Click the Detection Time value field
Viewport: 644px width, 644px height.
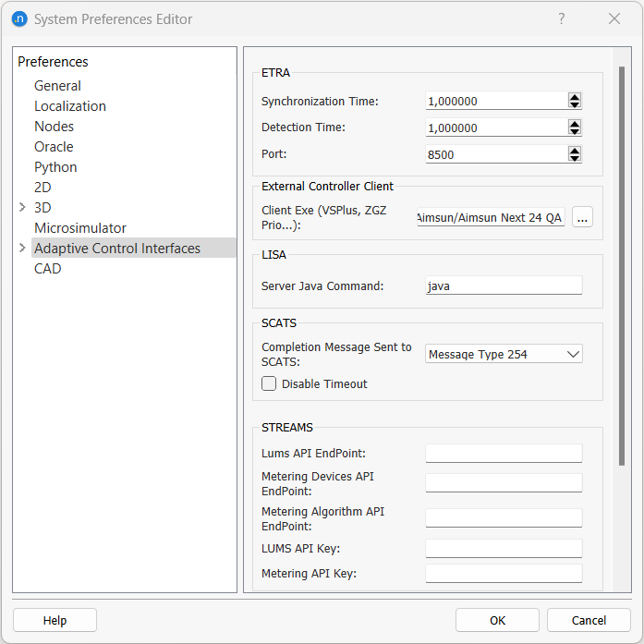coord(496,128)
